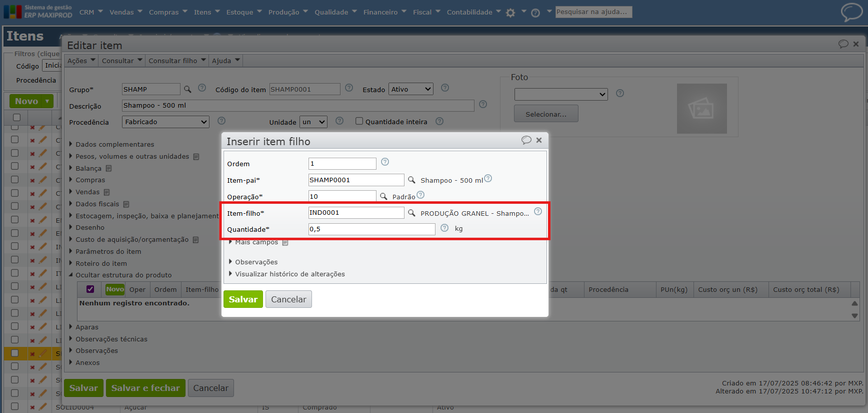The width and height of the screenshot is (868, 413).
Task: Open the Foto selection dropdown
Action: [561, 94]
